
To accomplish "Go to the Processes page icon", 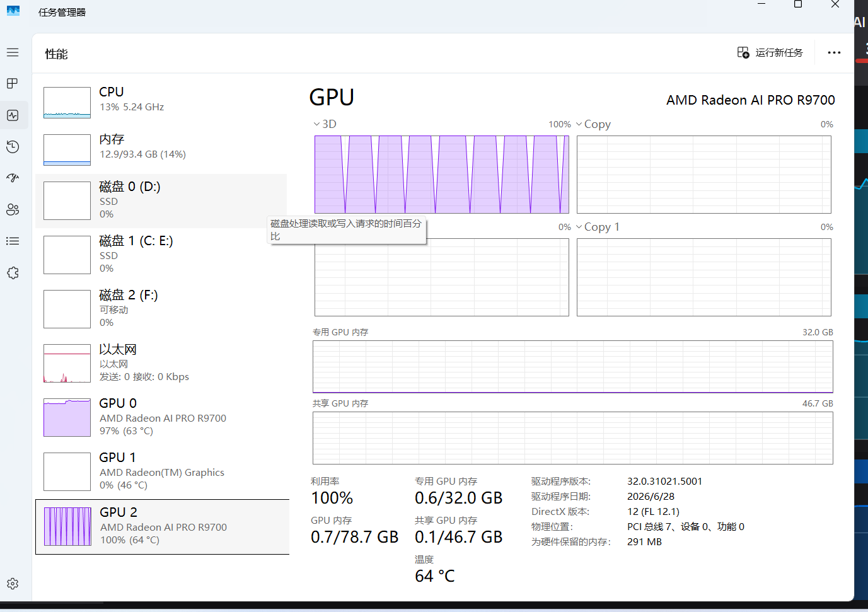I will [x=13, y=83].
